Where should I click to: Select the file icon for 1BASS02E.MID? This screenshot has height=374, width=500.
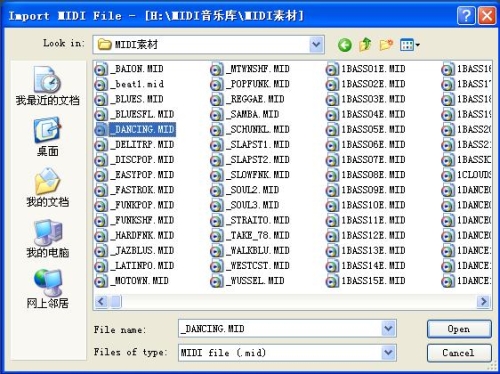(x=332, y=84)
